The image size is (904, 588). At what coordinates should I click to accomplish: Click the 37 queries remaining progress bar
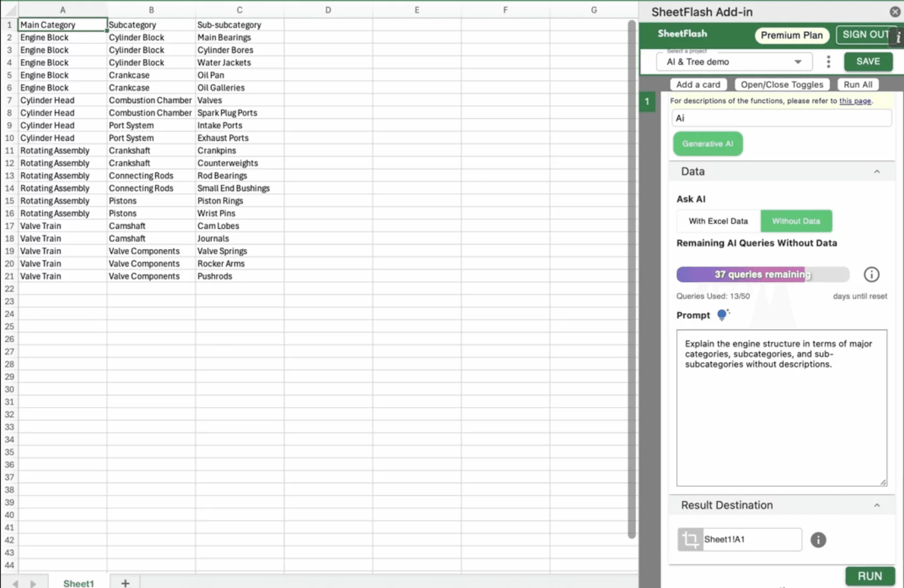point(762,275)
